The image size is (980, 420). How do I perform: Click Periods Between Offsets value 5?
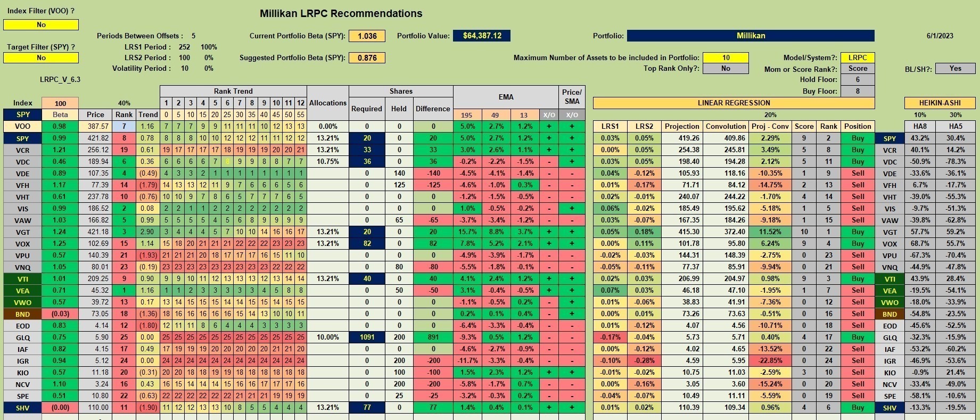[193, 36]
